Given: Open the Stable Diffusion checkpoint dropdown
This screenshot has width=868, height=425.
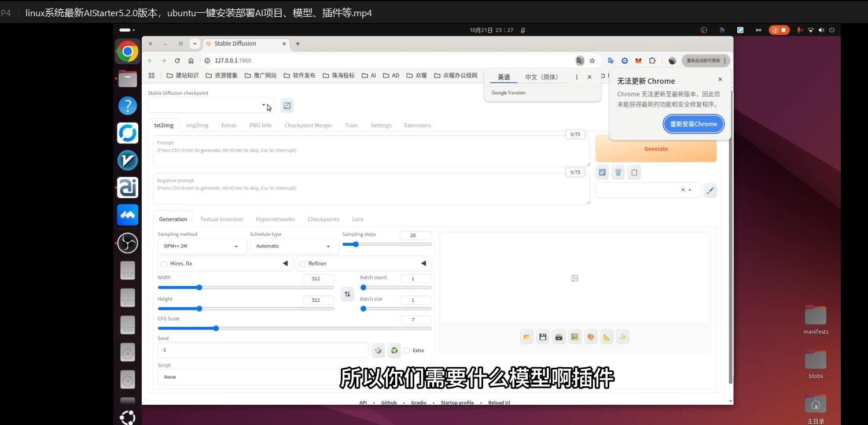Looking at the screenshot, I should pos(211,105).
